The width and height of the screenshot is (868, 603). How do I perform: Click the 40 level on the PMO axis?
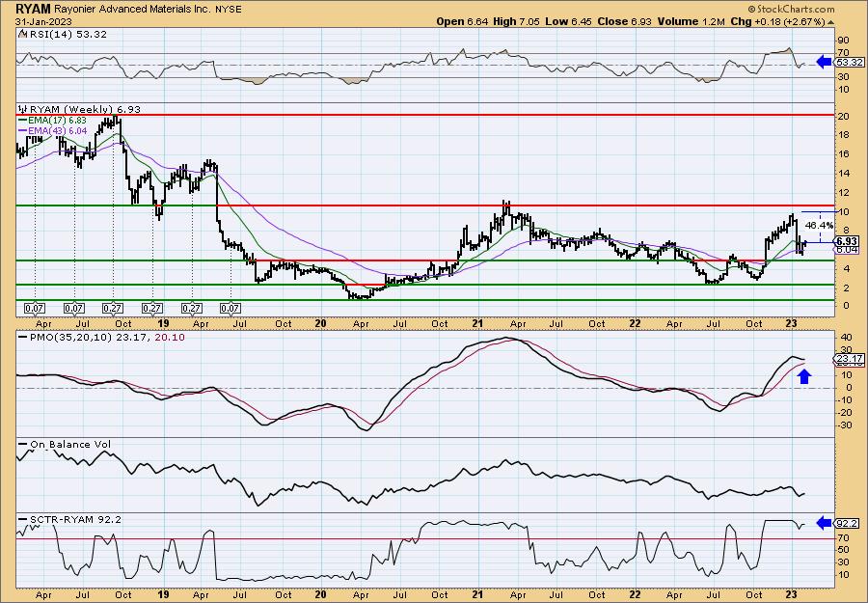pos(844,337)
